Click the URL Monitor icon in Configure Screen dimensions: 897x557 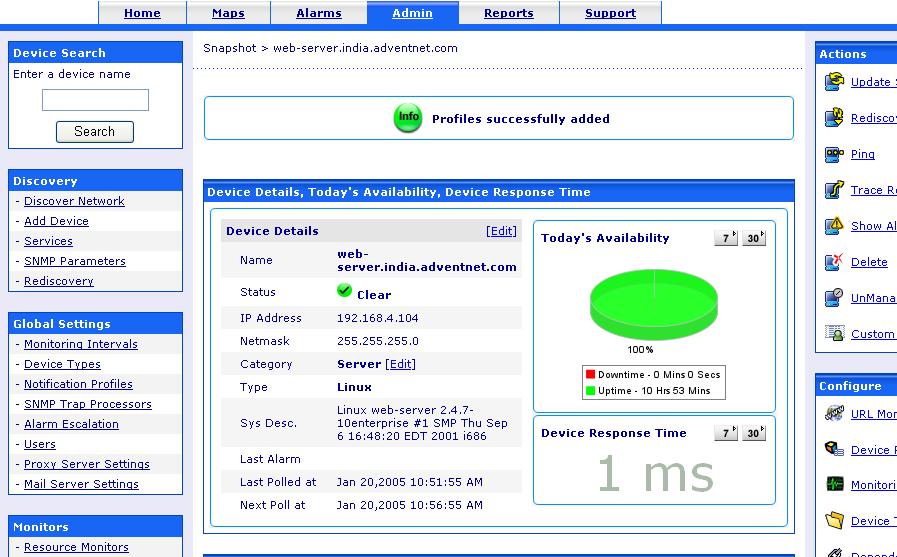834,413
